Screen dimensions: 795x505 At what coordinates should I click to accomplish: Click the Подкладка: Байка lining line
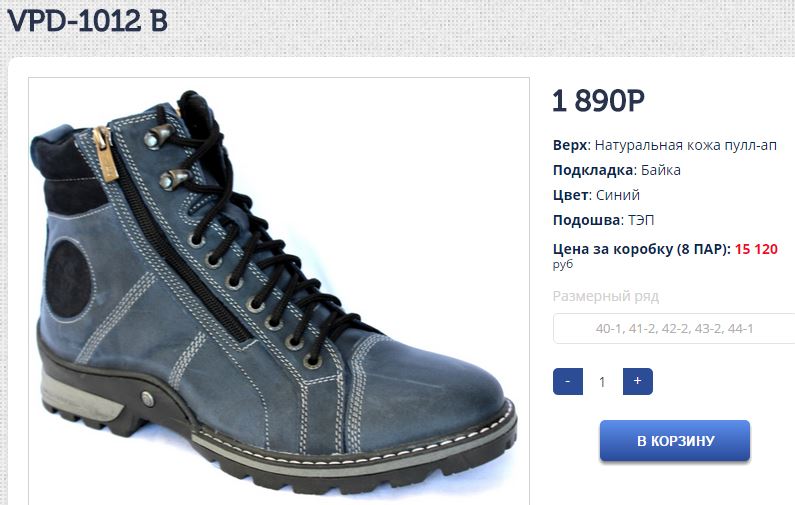[617, 170]
